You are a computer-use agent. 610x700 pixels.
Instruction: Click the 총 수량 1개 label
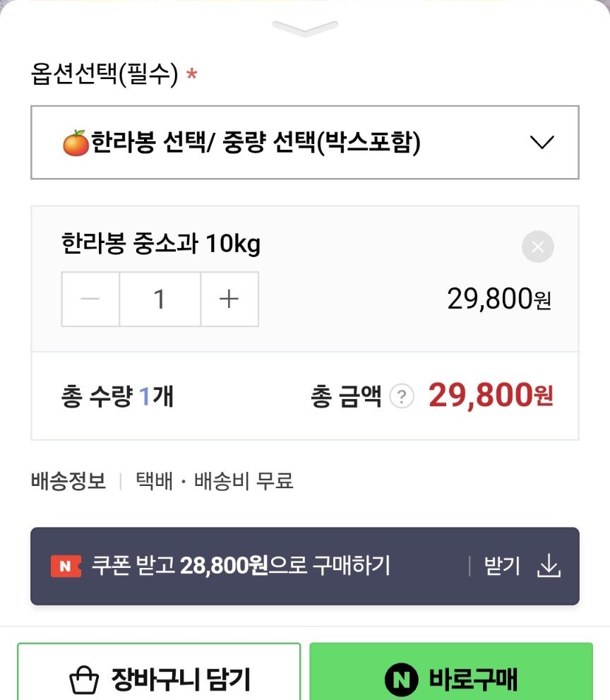(117, 396)
